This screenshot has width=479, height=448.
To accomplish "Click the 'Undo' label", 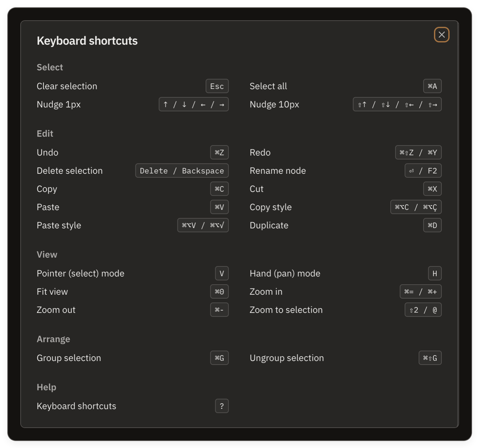I will (x=47, y=153).
